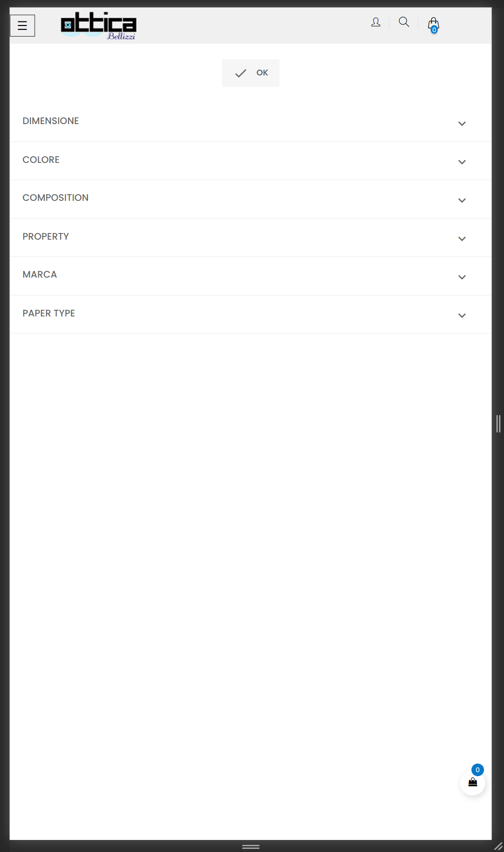Viewport: 504px width, 852px height.
Task: Click the corner resize grip icon
Action: tap(498, 846)
